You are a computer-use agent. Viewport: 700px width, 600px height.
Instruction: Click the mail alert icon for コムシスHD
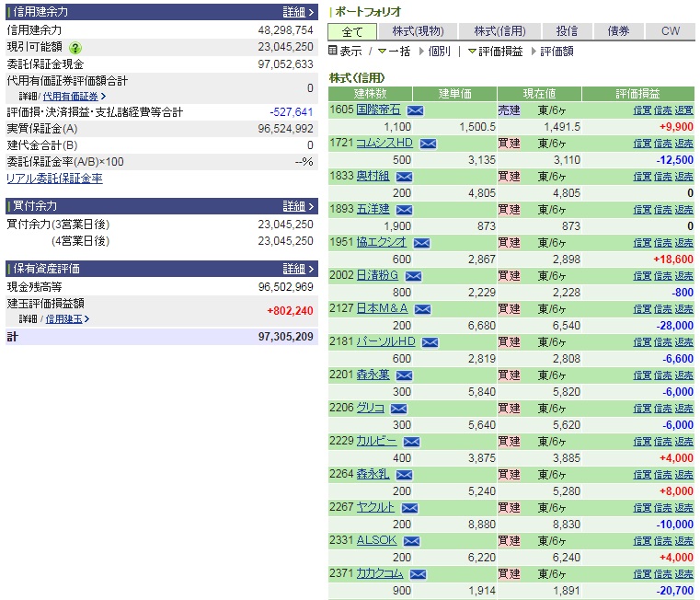click(x=428, y=144)
